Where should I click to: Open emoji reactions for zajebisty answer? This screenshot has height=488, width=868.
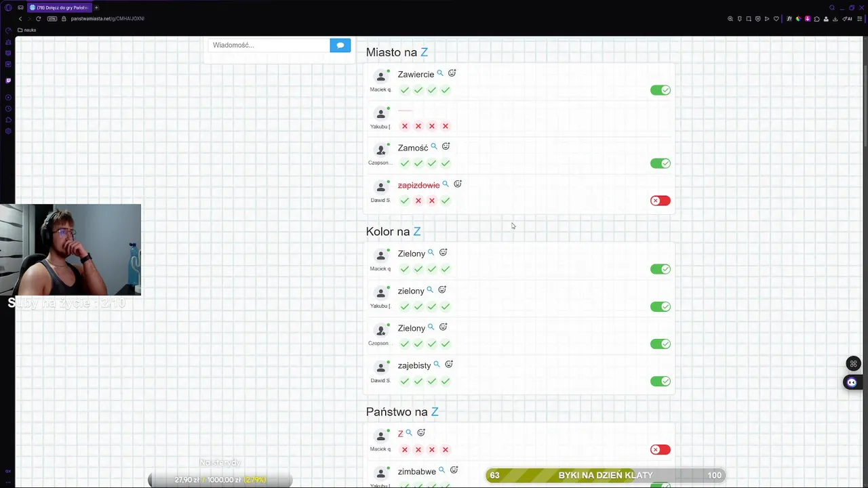click(x=449, y=365)
